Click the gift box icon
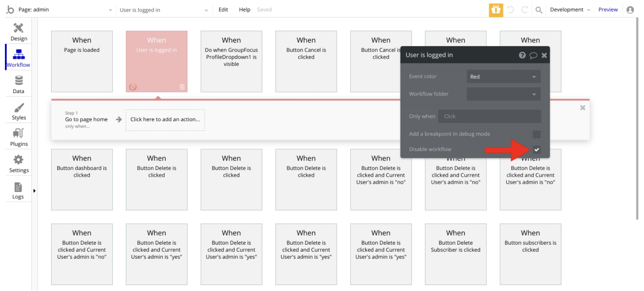 [x=495, y=10]
